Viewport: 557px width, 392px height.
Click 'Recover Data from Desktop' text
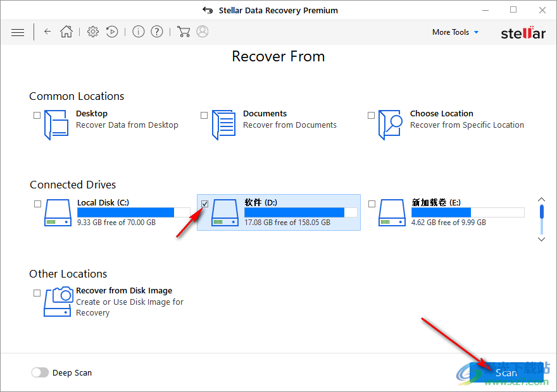tap(127, 125)
